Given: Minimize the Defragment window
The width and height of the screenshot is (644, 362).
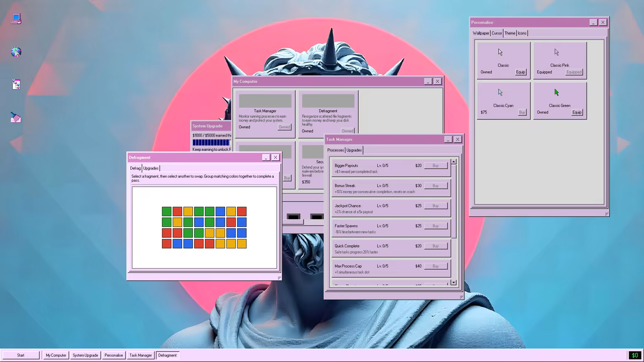Looking at the screenshot, I should pos(266,157).
